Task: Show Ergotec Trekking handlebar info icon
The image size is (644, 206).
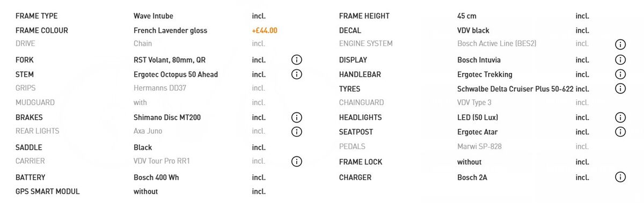Action: (x=620, y=75)
